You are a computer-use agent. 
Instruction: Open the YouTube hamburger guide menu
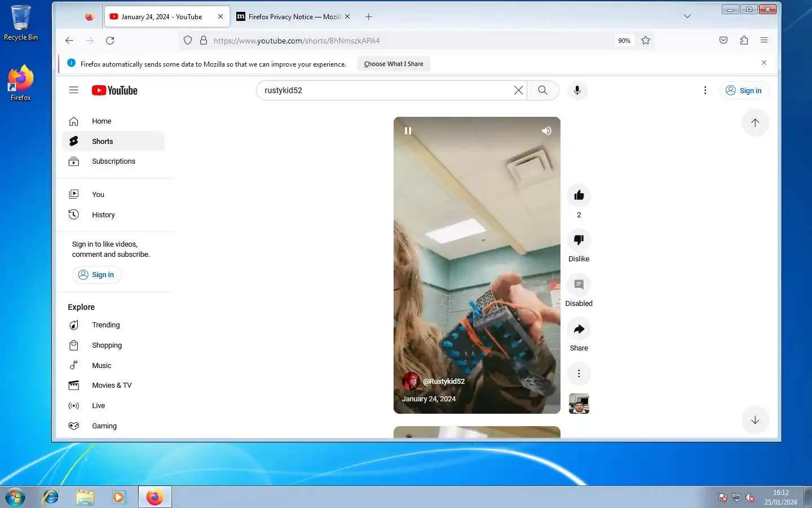coord(74,90)
